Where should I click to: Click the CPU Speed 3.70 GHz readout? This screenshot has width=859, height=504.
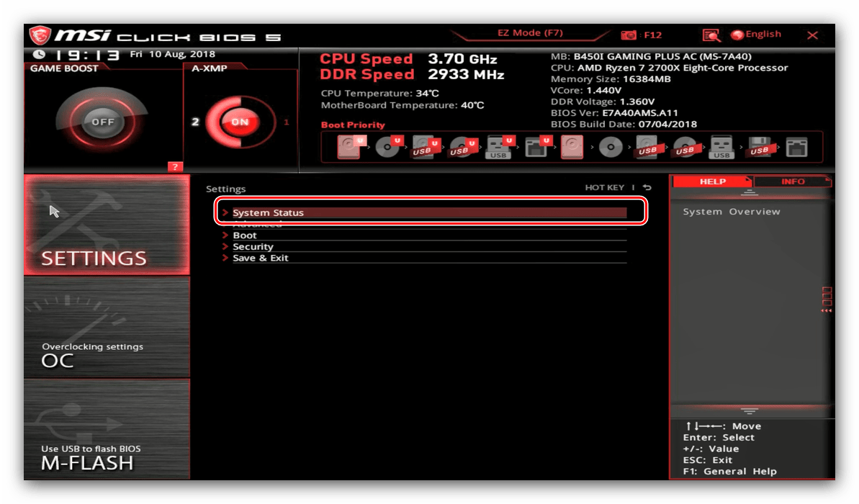(408, 58)
